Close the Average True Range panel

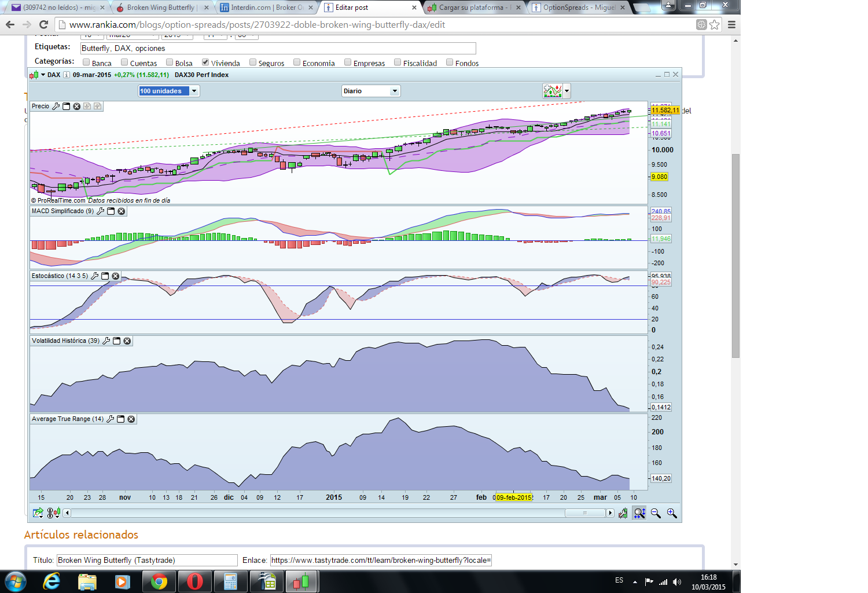[x=131, y=419]
